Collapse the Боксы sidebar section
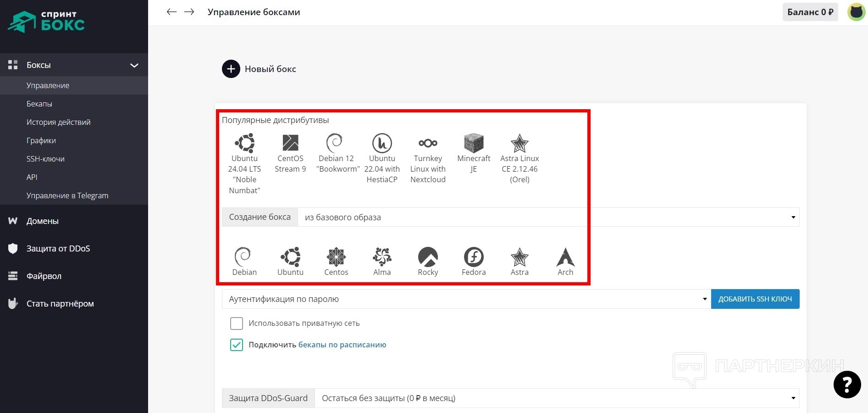868x413 pixels. click(x=134, y=65)
